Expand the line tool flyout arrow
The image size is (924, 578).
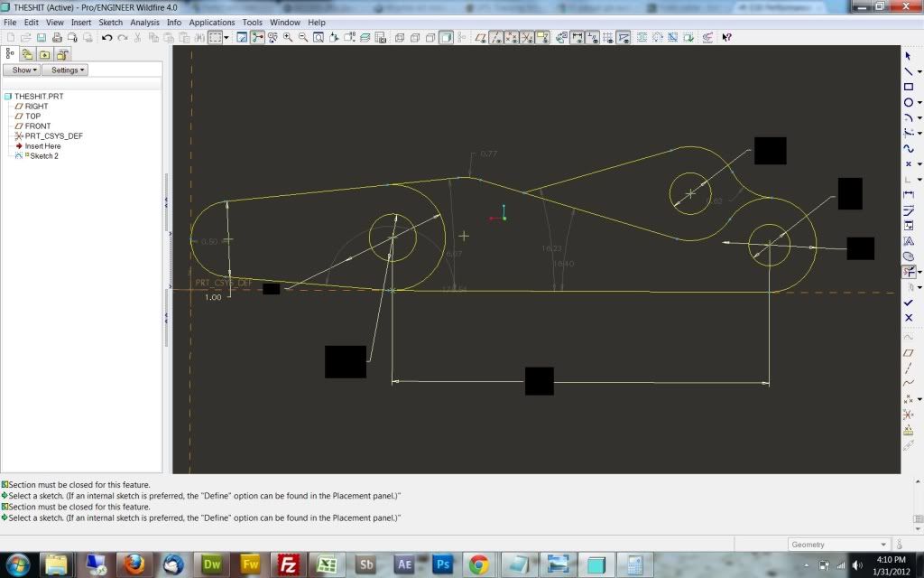(x=919, y=72)
